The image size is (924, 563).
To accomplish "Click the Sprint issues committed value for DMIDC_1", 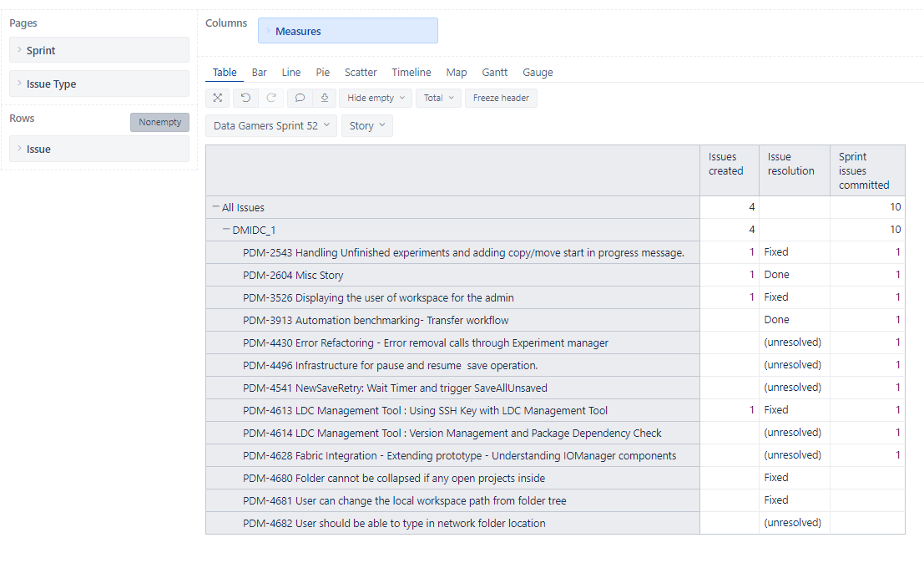I will (867, 230).
